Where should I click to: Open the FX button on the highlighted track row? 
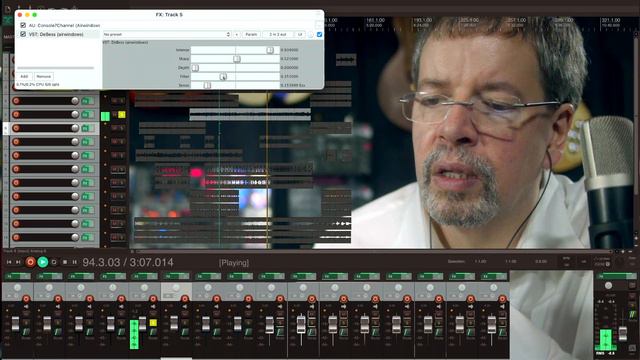coord(86,128)
